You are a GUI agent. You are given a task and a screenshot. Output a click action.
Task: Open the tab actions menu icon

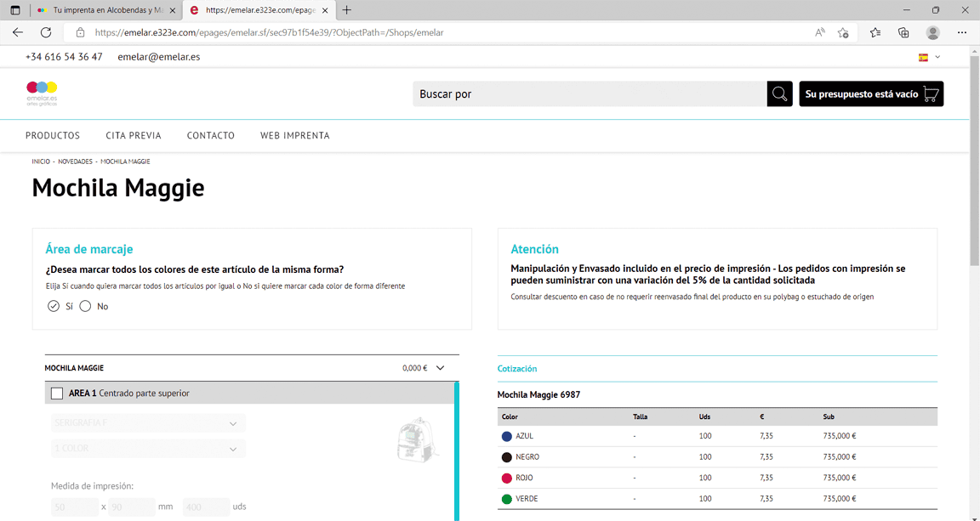[x=15, y=10]
